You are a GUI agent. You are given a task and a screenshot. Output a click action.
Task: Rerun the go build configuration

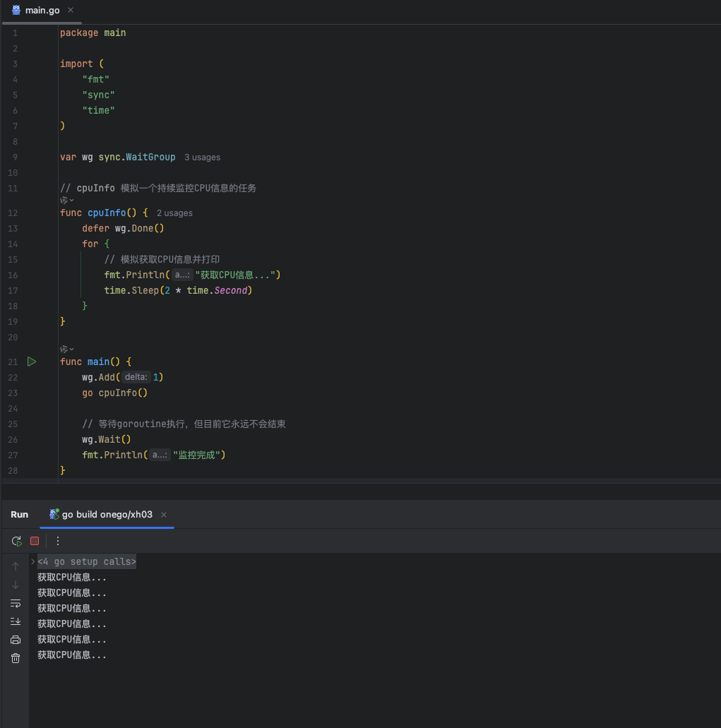pyautogui.click(x=17, y=541)
